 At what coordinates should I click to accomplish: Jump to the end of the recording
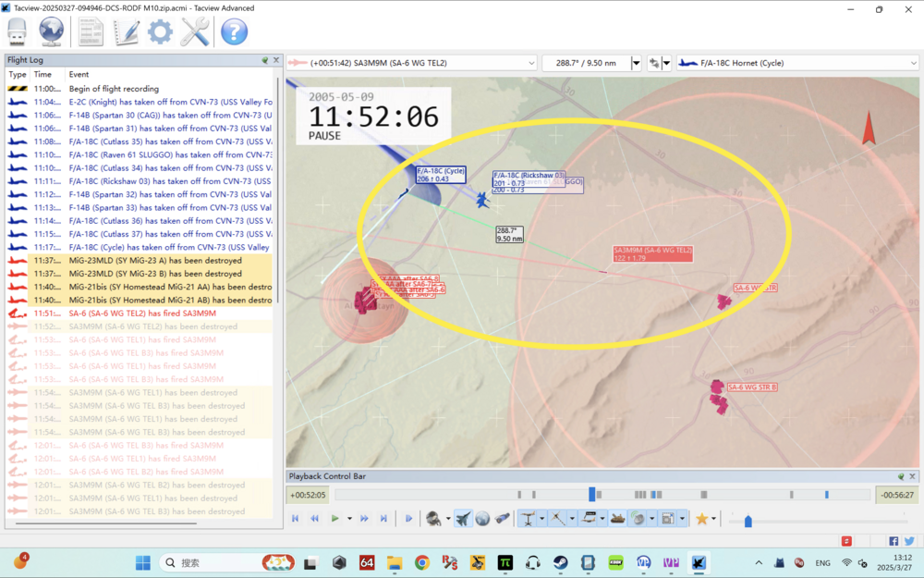[x=383, y=519]
